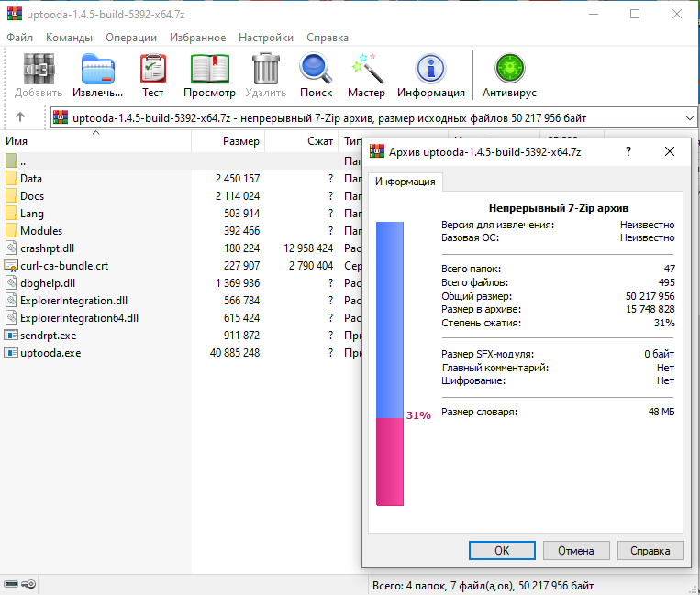This screenshot has width=700, height=595.
Task: Sort list by Размер column header
Action: [228, 141]
